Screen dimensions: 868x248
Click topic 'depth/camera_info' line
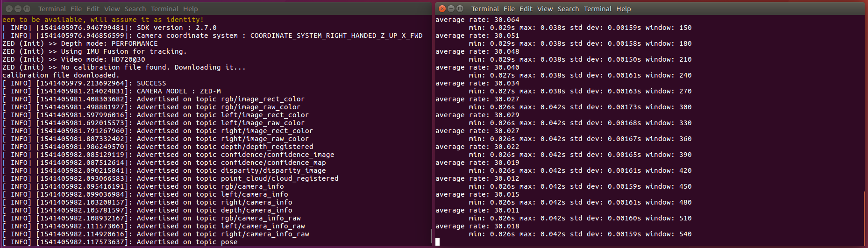[147, 210]
